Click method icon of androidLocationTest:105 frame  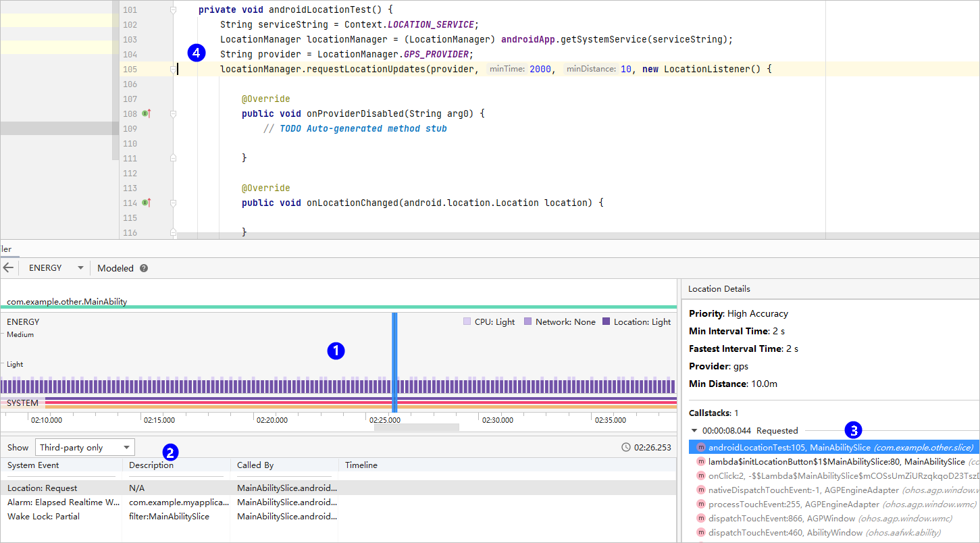(701, 447)
